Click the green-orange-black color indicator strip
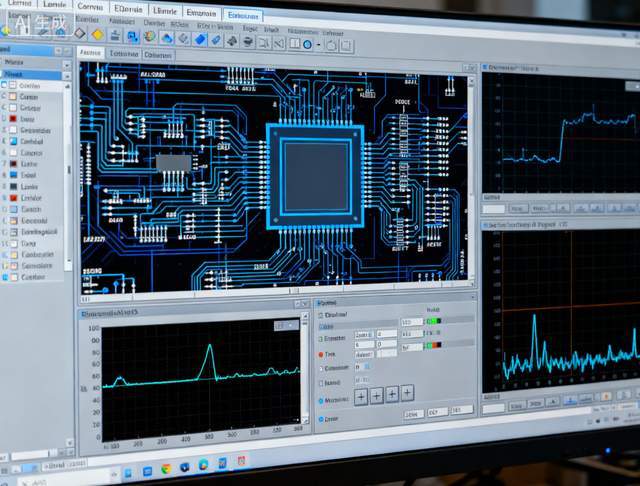Screen dimensions: 640x486 coord(434,345)
